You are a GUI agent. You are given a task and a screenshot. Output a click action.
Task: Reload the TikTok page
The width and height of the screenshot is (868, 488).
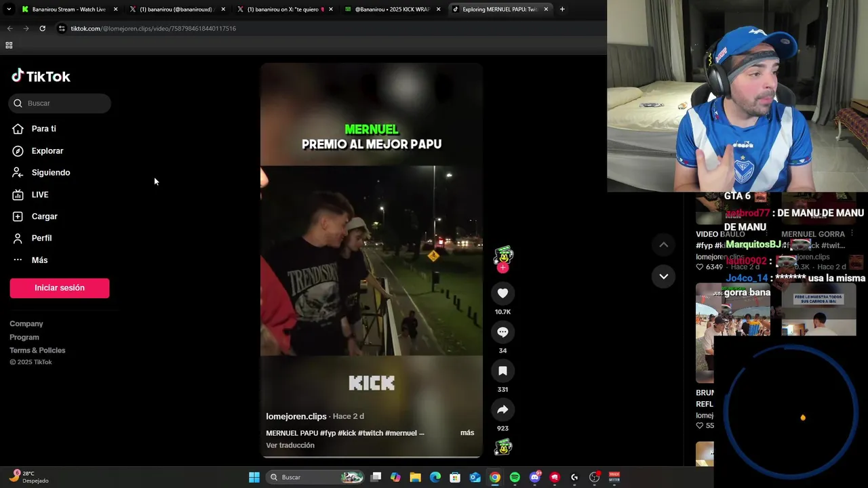click(42, 28)
